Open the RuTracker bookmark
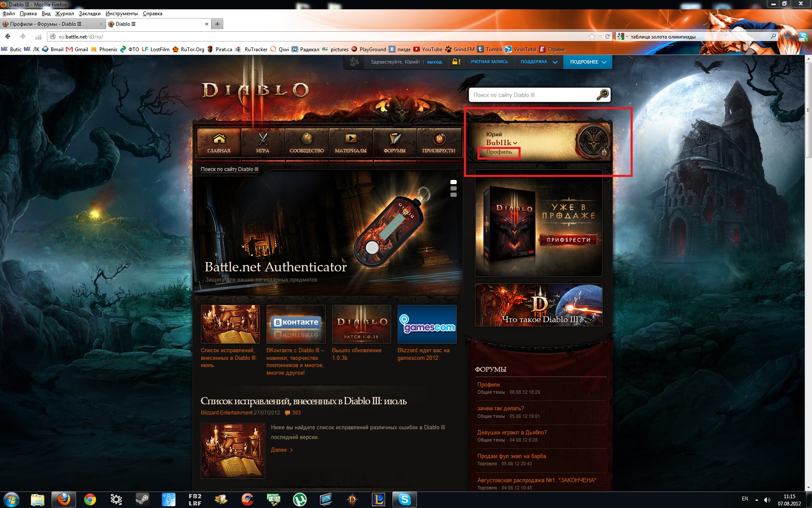The width and height of the screenshot is (812, 508). [x=251, y=49]
